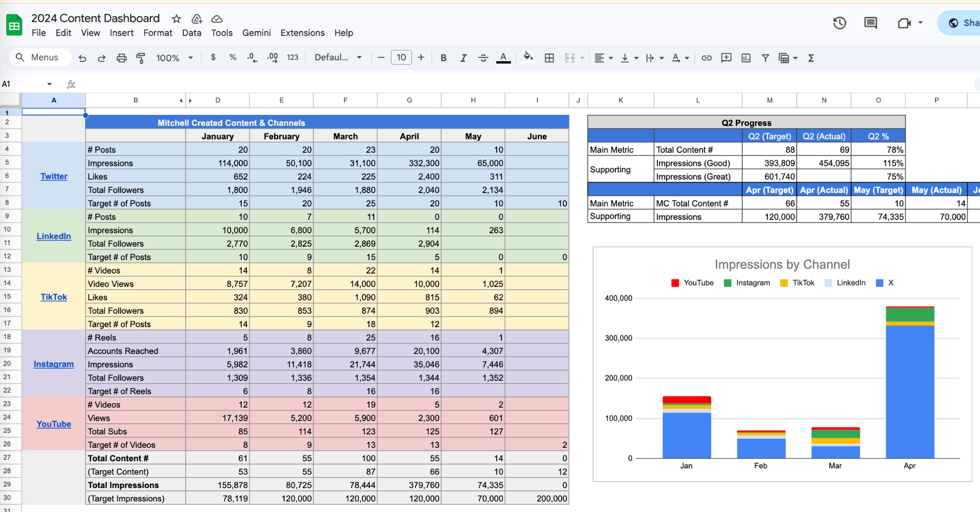The height and width of the screenshot is (512, 980).
Task: Toggle bold formatting
Action: [x=444, y=58]
